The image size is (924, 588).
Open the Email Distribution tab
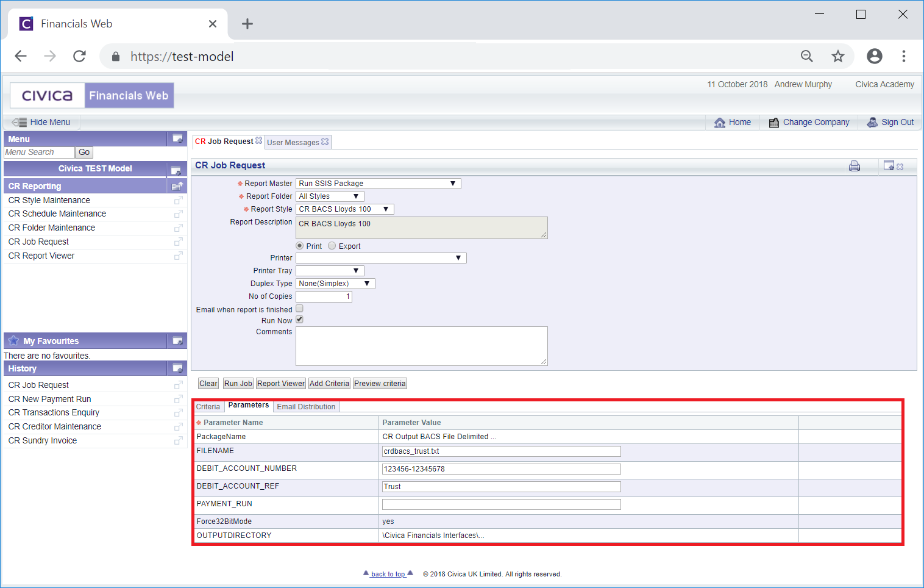(x=306, y=407)
